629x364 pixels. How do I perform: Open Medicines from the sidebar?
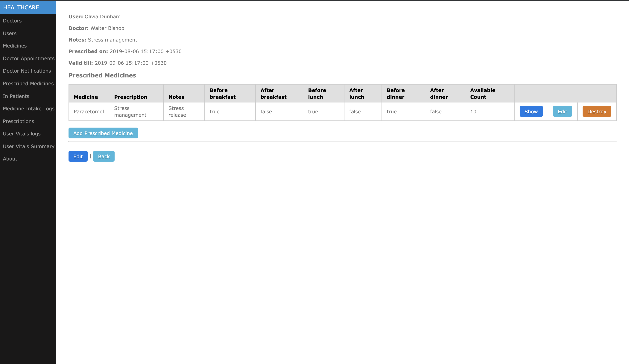click(15, 46)
